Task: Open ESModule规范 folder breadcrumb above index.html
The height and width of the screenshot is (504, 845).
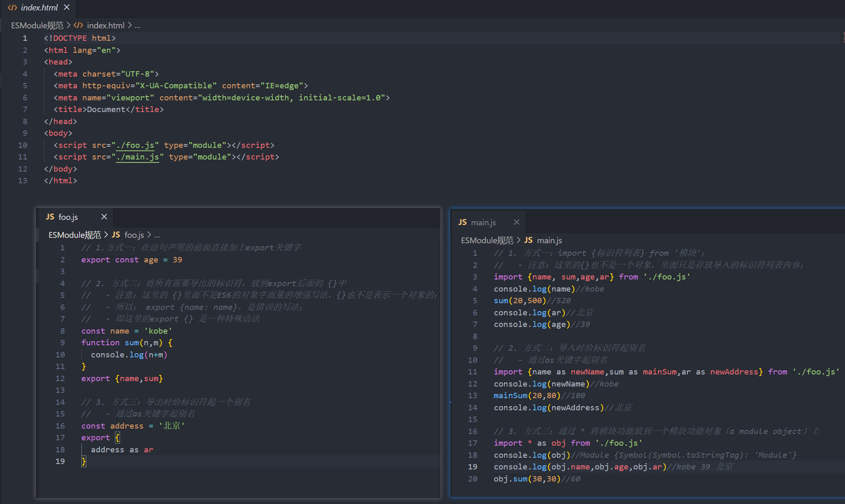Action: [x=37, y=25]
